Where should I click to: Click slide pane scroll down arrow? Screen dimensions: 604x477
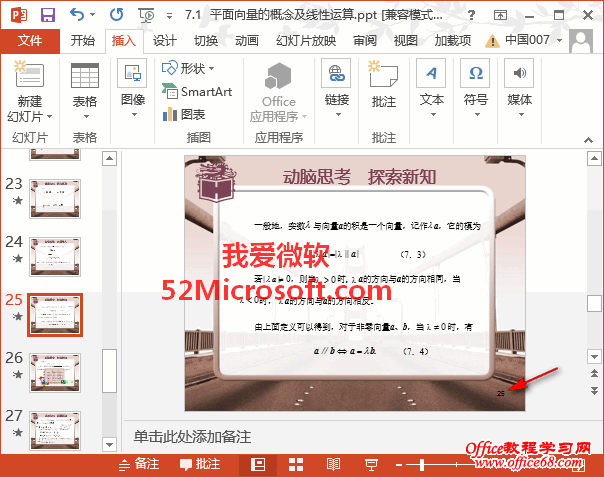(594, 357)
